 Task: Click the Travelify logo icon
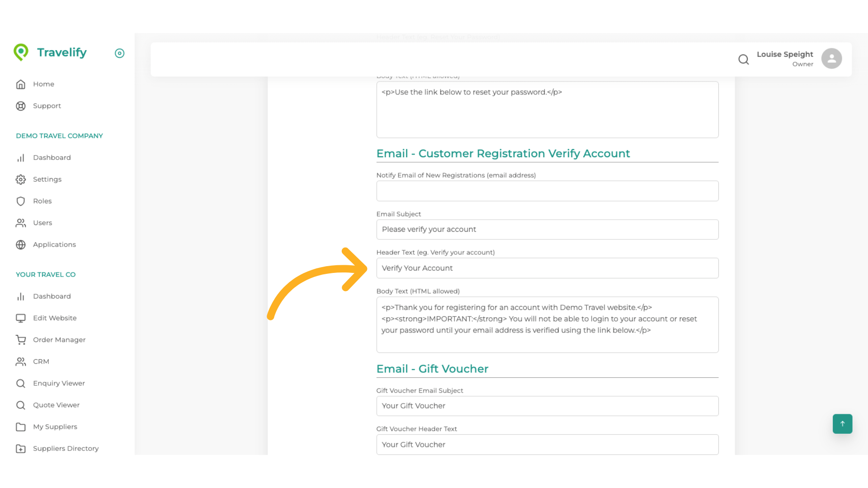tap(21, 52)
